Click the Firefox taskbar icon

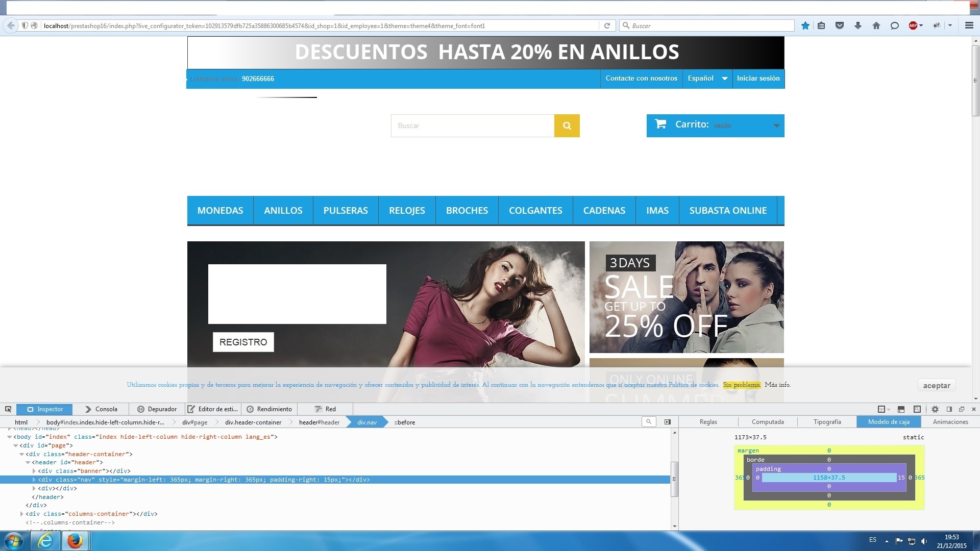click(75, 541)
